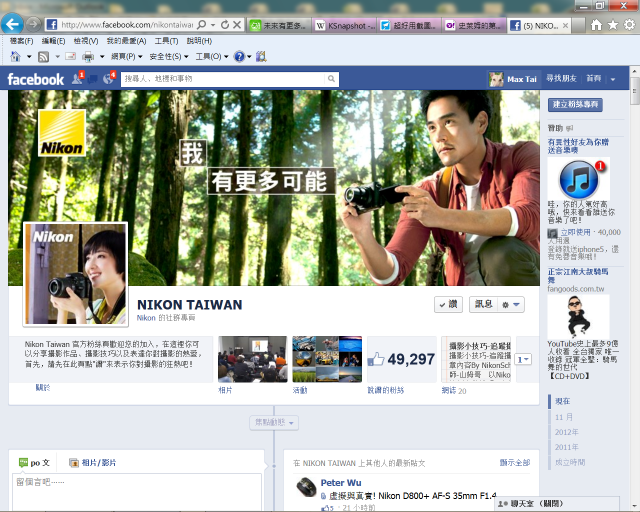This screenshot has height=512, width=640.
Task: Click Peter Wu's avatar thumbnail
Action: tap(306, 487)
